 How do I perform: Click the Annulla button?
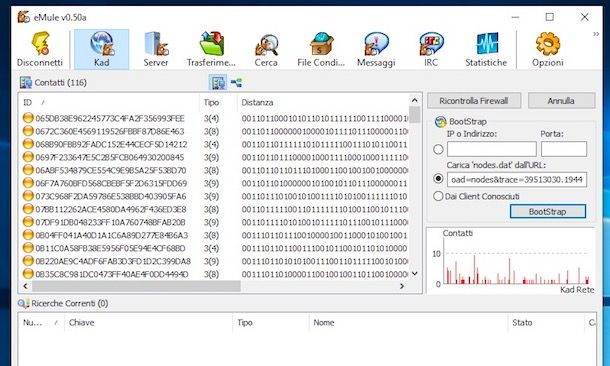tap(561, 101)
